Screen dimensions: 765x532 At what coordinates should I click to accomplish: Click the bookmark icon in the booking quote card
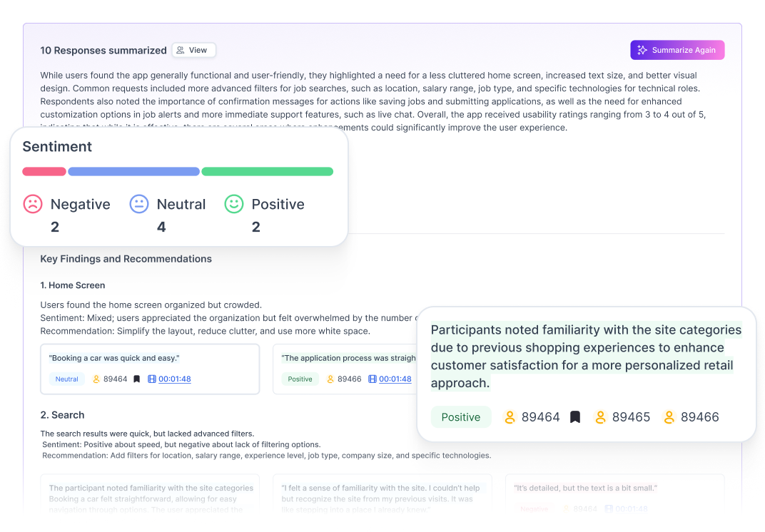coord(137,379)
